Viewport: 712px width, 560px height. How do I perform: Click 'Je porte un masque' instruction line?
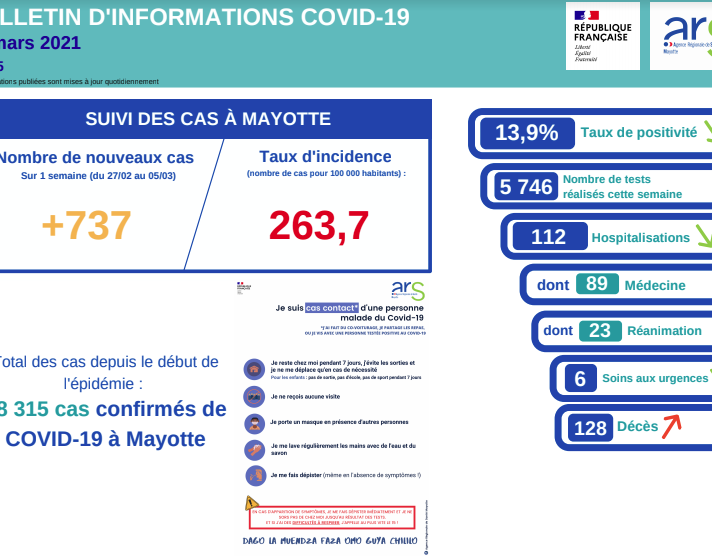click(339, 422)
